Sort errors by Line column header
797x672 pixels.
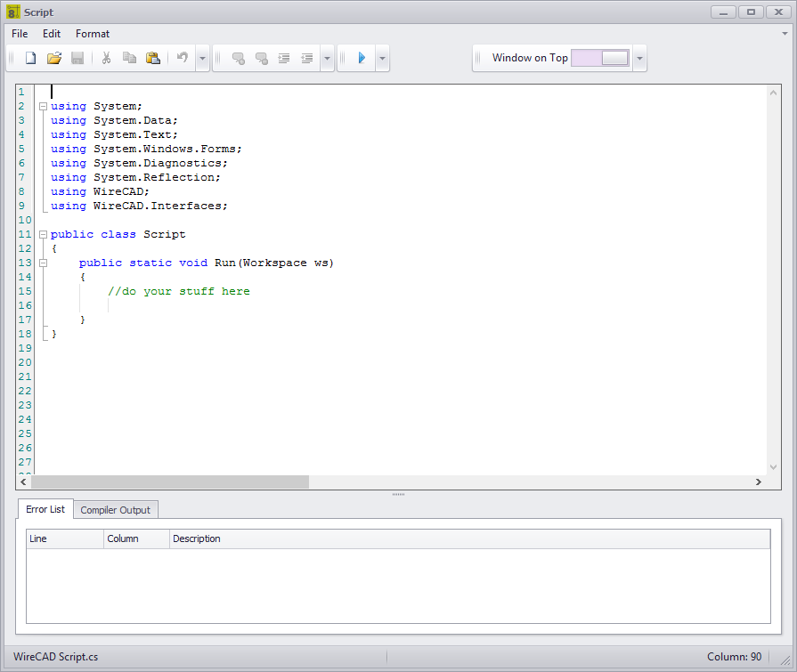click(x=64, y=538)
